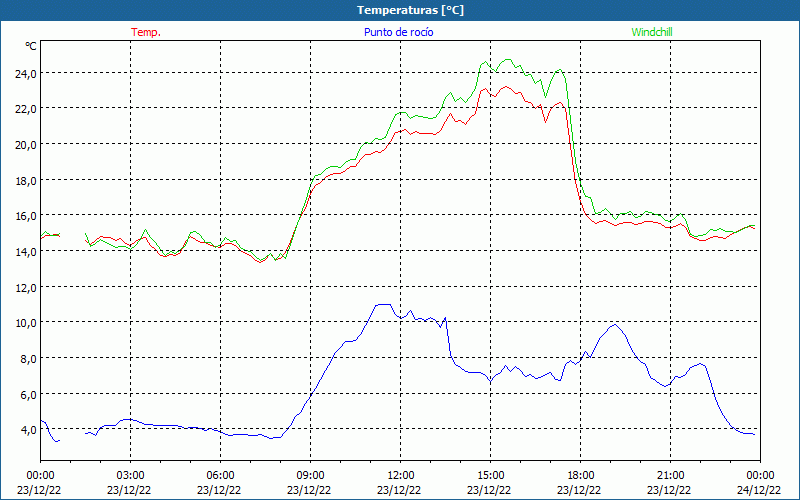Click the 8,0 y-axis value
The width and height of the screenshot is (800, 500).
28,359
